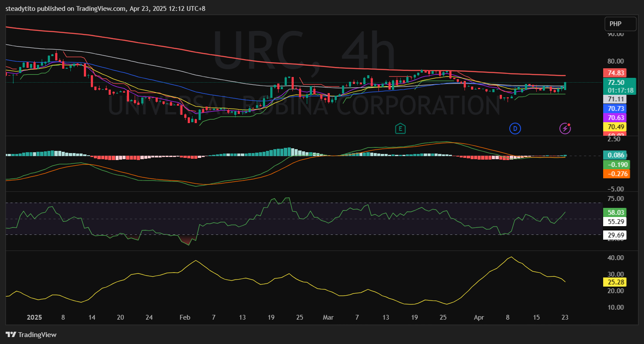Click the 10.00 bottom indicator axis label
This screenshot has height=344, width=644.
tap(616, 307)
